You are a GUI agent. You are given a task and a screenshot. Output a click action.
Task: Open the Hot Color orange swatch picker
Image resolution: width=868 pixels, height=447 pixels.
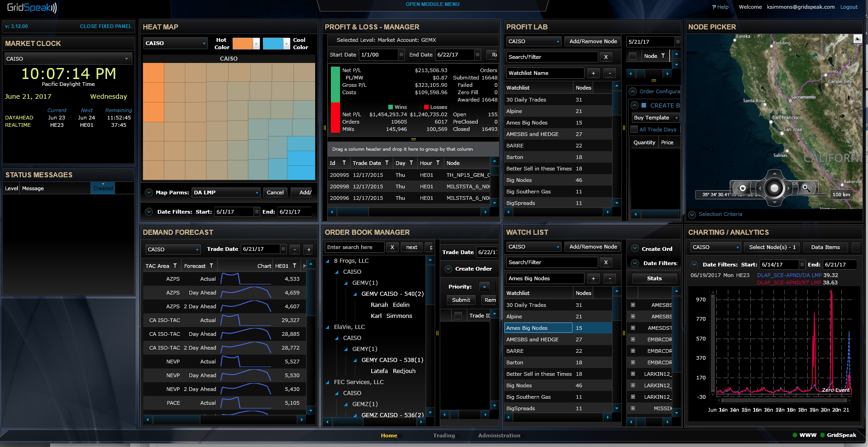(246, 44)
